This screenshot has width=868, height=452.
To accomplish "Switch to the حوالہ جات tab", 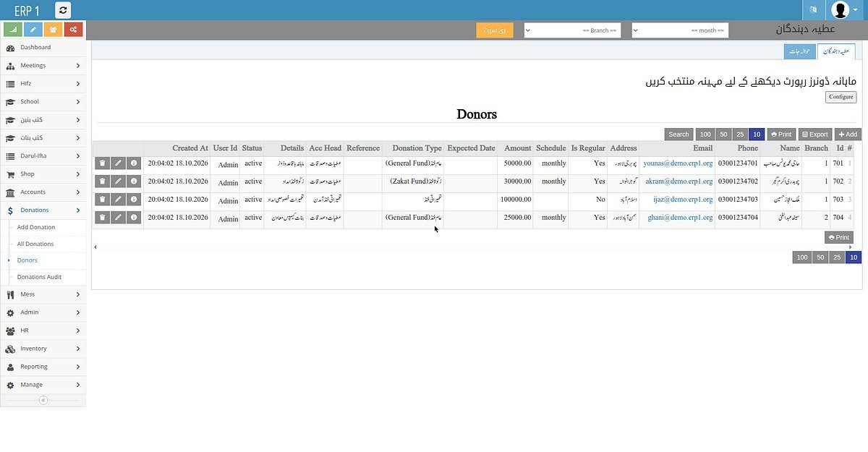I will [x=800, y=51].
